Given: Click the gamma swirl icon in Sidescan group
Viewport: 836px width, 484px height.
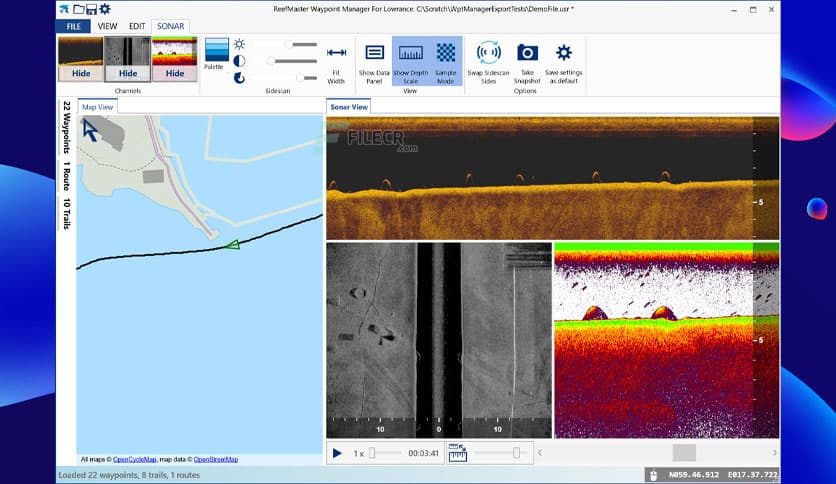Looking at the screenshot, I should click(239, 78).
